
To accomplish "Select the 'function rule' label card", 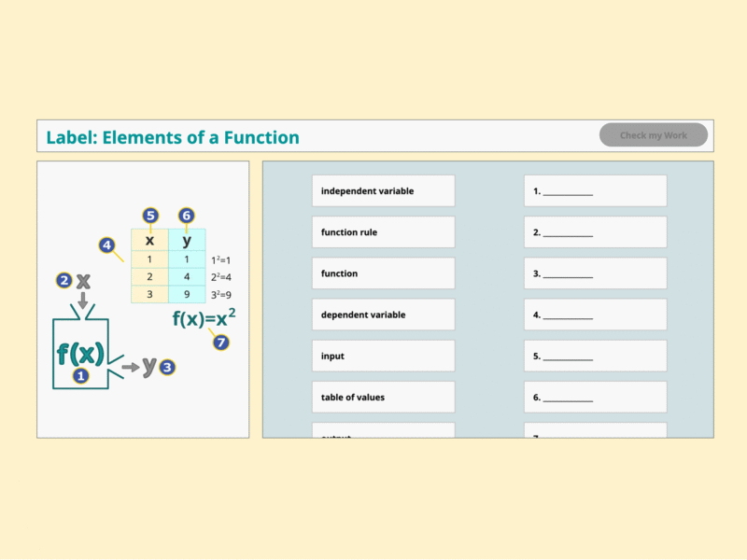I will [x=383, y=232].
